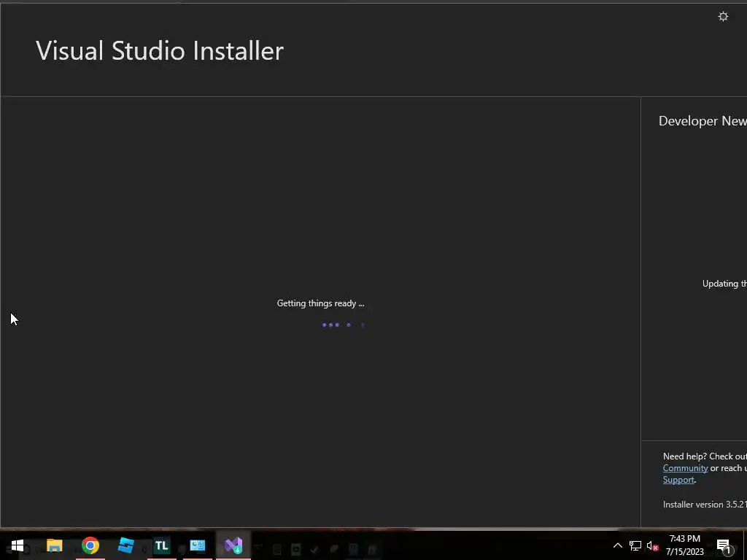
Task: Open network status in system tray
Action: 635,545
